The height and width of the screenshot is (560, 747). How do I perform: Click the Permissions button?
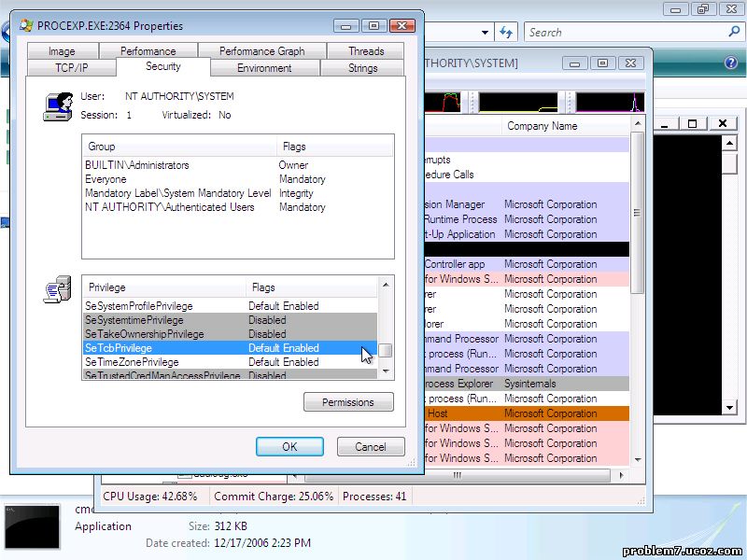[x=348, y=402]
